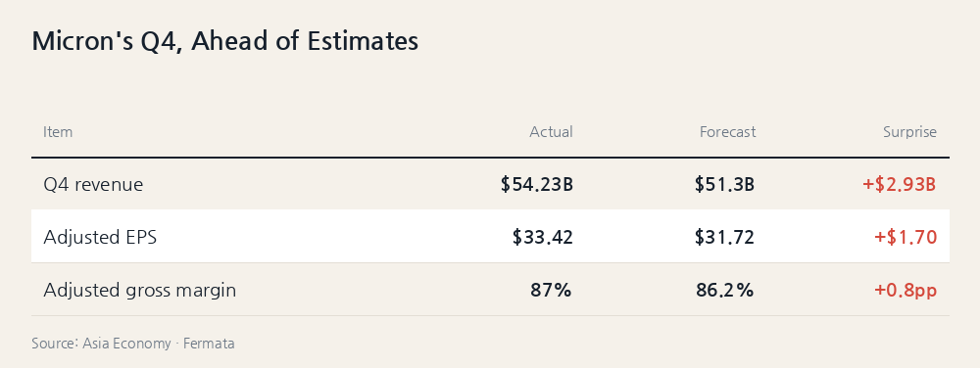980x368 pixels.
Task: Select the Actual column header
Action: 551,132
